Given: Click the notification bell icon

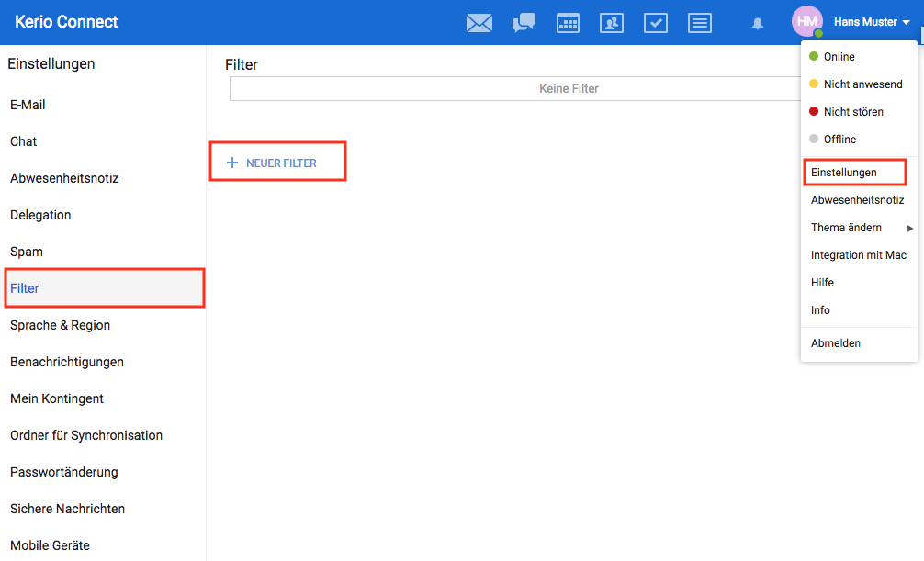Looking at the screenshot, I should pos(758,23).
